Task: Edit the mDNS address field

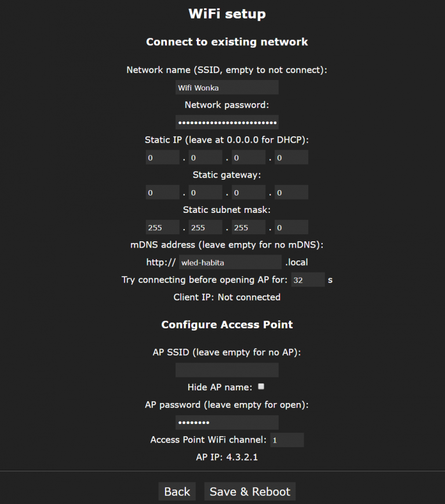Action: click(229, 263)
